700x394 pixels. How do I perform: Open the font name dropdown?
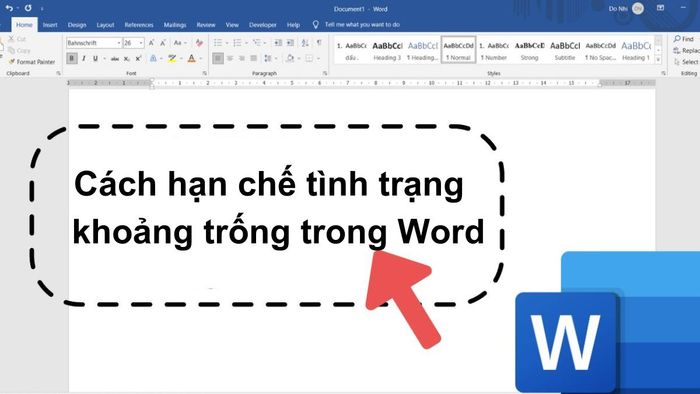119,43
